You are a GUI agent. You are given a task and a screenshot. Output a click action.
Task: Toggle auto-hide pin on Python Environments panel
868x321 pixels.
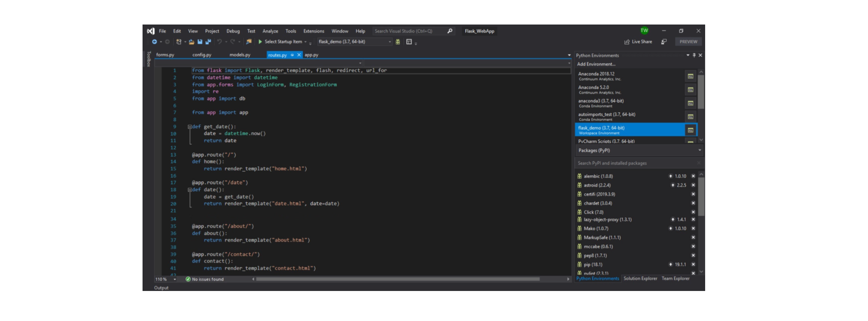(694, 55)
